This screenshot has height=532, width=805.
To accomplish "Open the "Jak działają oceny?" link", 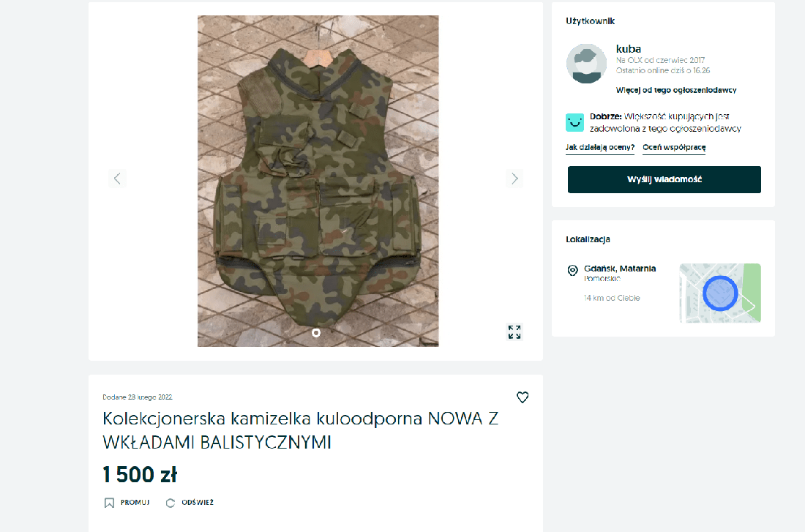I will [x=599, y=148].
